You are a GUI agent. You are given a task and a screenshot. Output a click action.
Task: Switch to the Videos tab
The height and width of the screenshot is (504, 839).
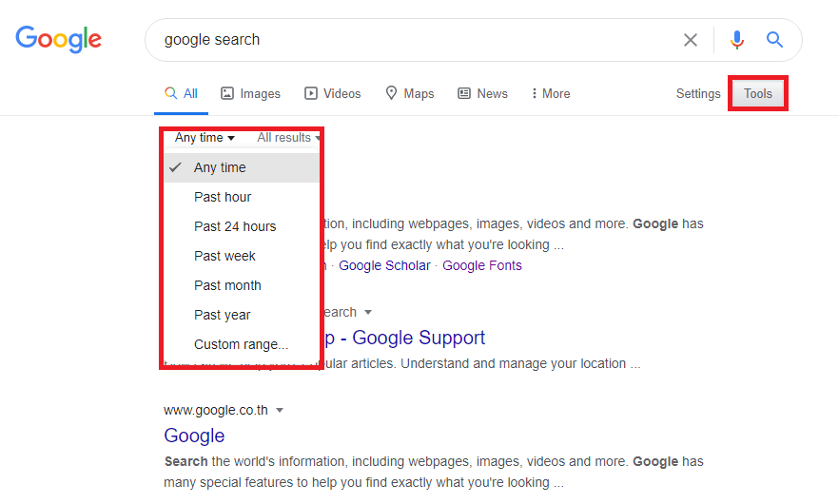333,93
